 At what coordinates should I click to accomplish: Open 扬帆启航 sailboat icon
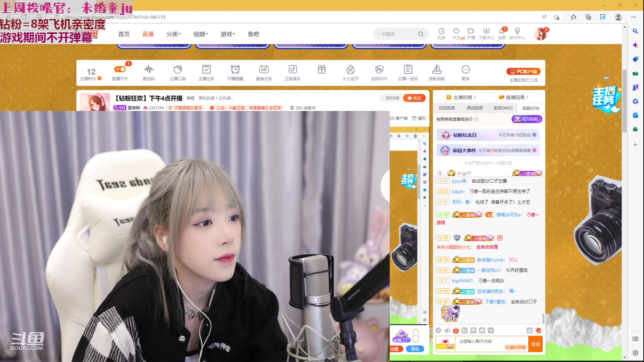click(437, 69)
